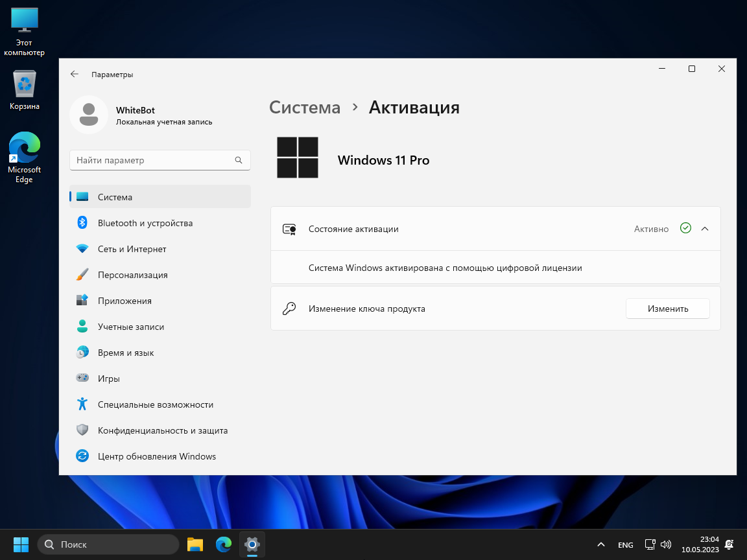Viewport: 747px width, 560px height.
Task: Open Bluetooth и устройства settings
Action: tap(145, 223)
